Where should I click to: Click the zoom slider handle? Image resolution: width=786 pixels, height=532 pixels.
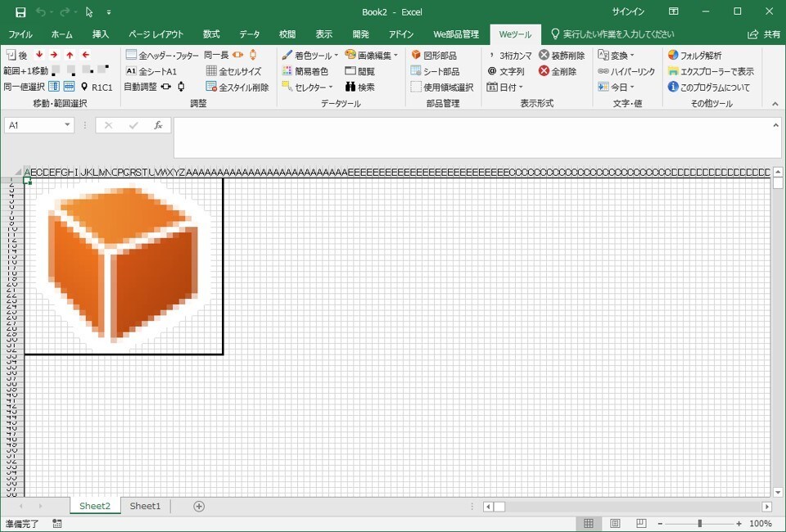[700, 524]
